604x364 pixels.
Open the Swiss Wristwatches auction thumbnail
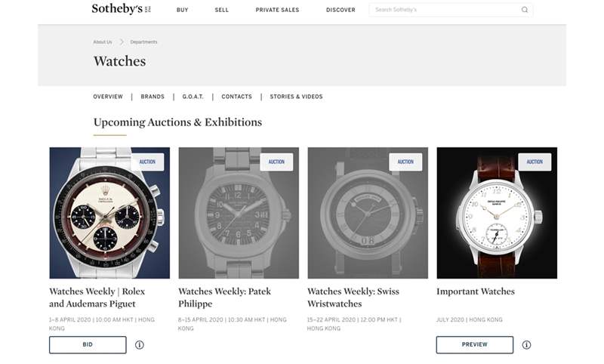click(x=368, y=213)
